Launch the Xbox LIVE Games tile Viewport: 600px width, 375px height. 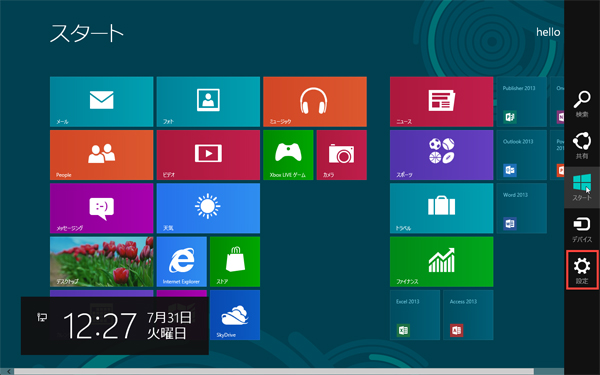point(288,155)
